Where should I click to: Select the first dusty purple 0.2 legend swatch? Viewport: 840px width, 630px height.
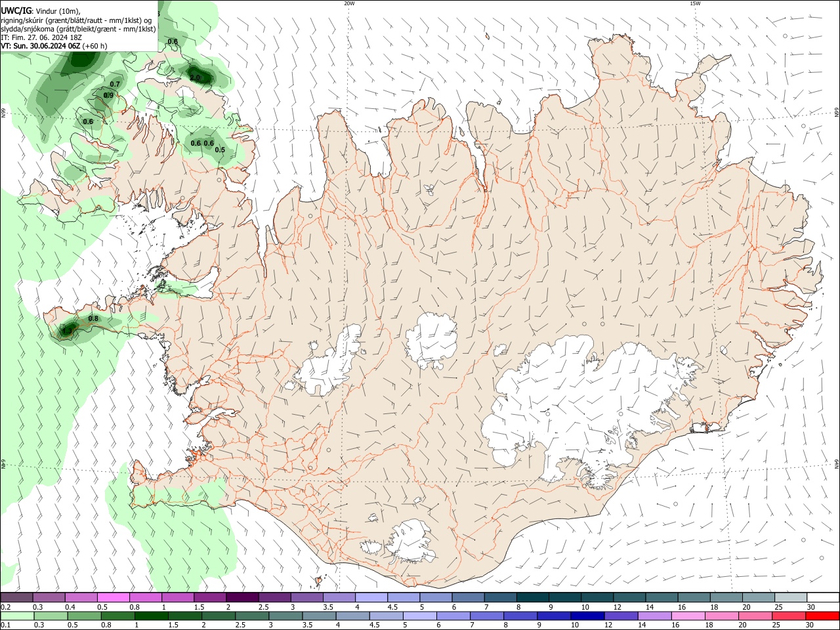[x=16, y=598]
